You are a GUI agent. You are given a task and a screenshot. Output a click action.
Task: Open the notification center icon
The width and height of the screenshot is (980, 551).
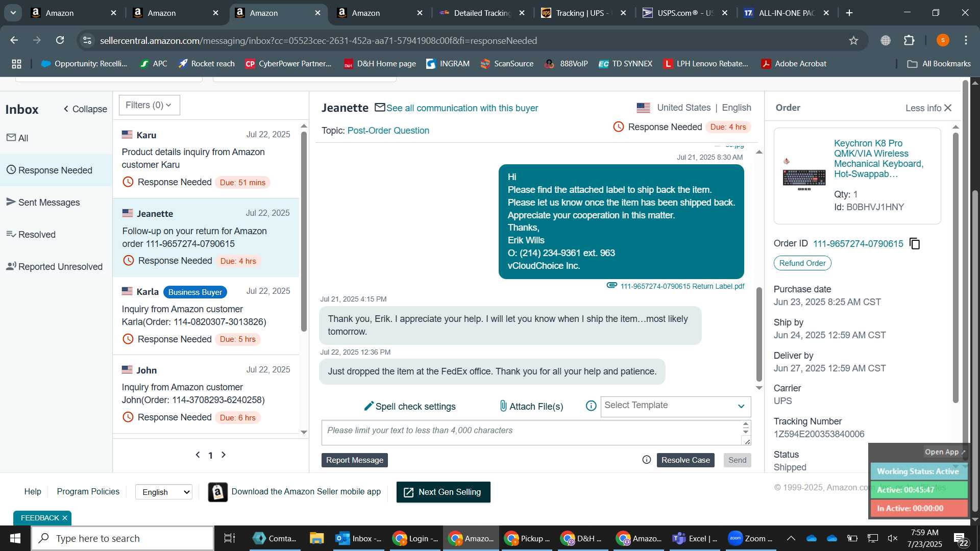click(961, 539)
